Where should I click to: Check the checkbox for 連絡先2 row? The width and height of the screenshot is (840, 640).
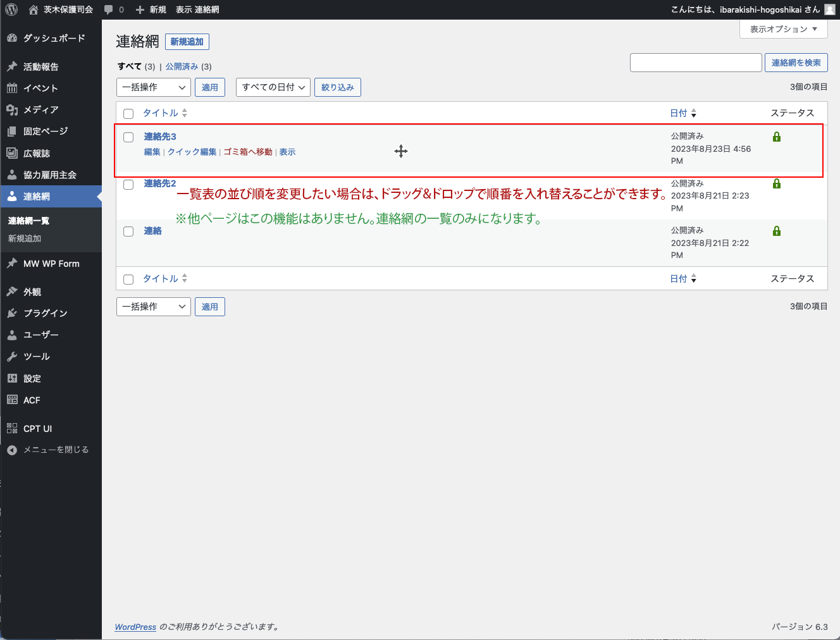[128, 185]
